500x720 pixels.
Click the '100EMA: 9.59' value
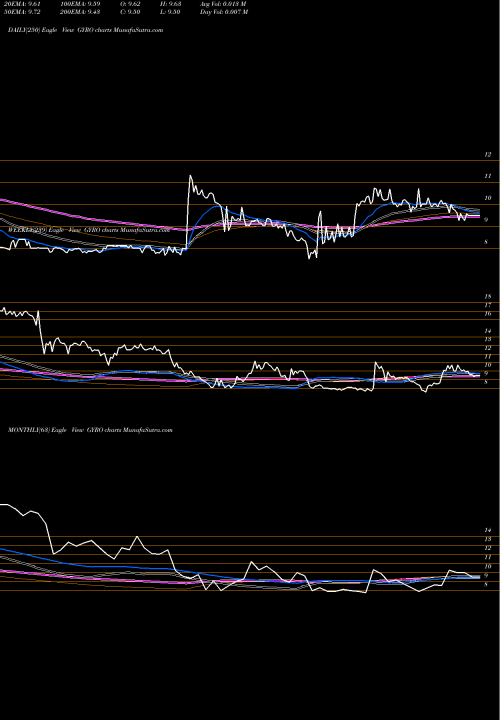(80, 4)
